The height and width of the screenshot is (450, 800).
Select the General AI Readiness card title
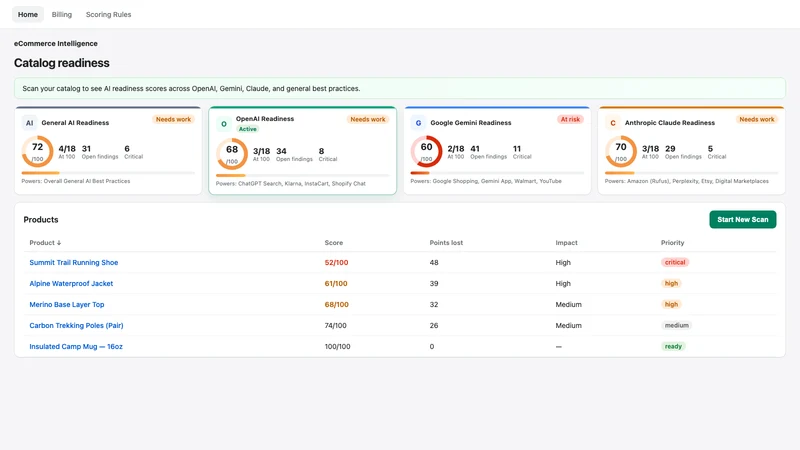click(75, 122)
